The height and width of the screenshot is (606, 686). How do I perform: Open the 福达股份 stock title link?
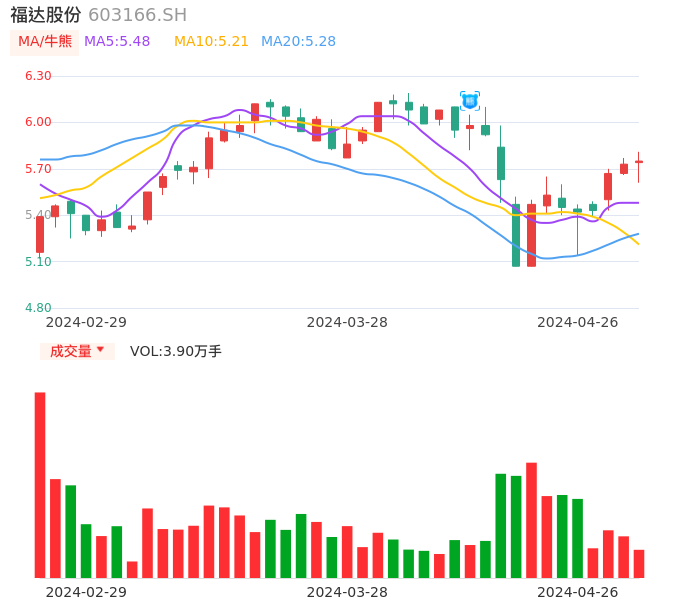click(46, 15)
